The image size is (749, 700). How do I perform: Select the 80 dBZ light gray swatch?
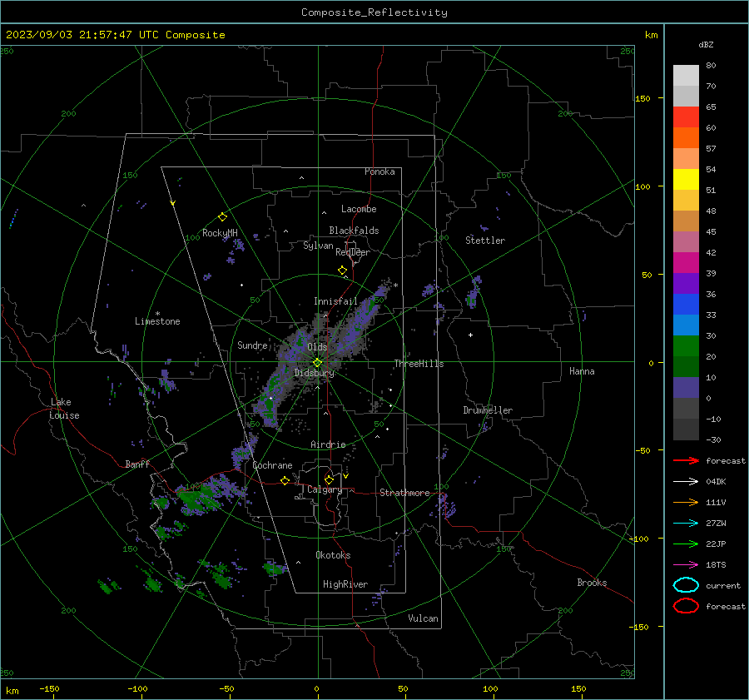tap(686, 75)
